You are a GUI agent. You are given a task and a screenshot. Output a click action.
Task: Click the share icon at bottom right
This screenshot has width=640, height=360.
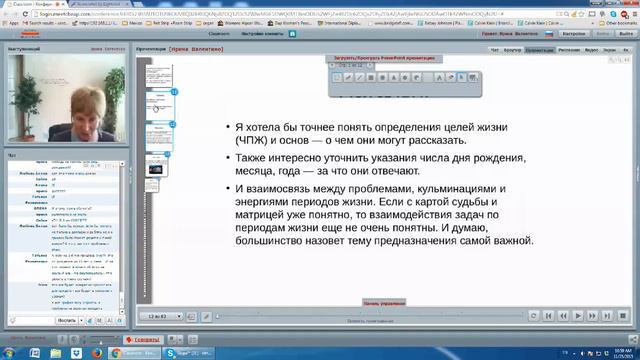pyautogui.click(x=633, y=339)
